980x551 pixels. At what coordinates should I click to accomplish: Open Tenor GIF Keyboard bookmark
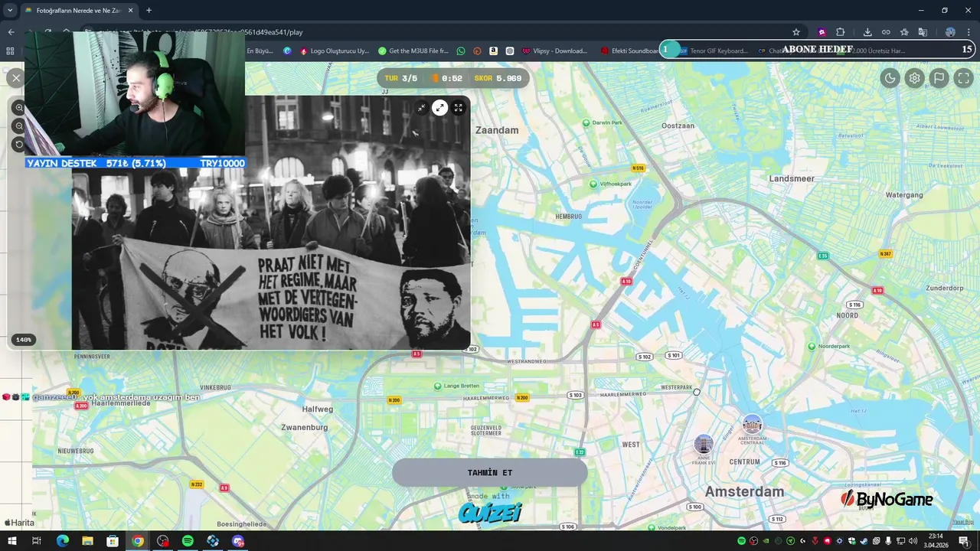point(713,51)
